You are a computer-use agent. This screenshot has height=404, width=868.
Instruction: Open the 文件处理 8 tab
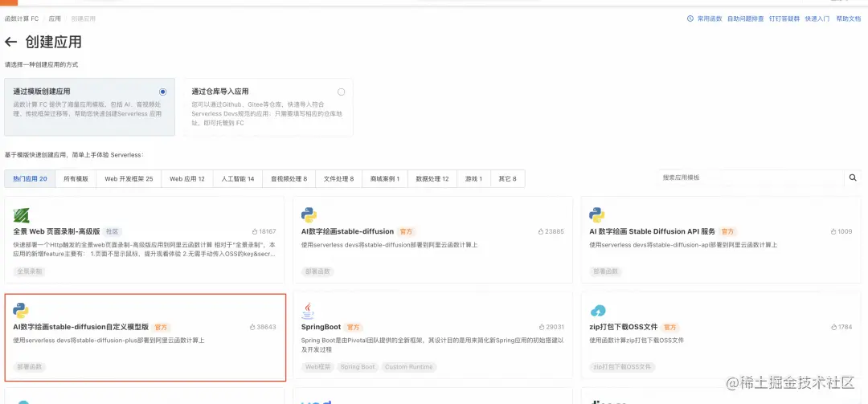338,179
